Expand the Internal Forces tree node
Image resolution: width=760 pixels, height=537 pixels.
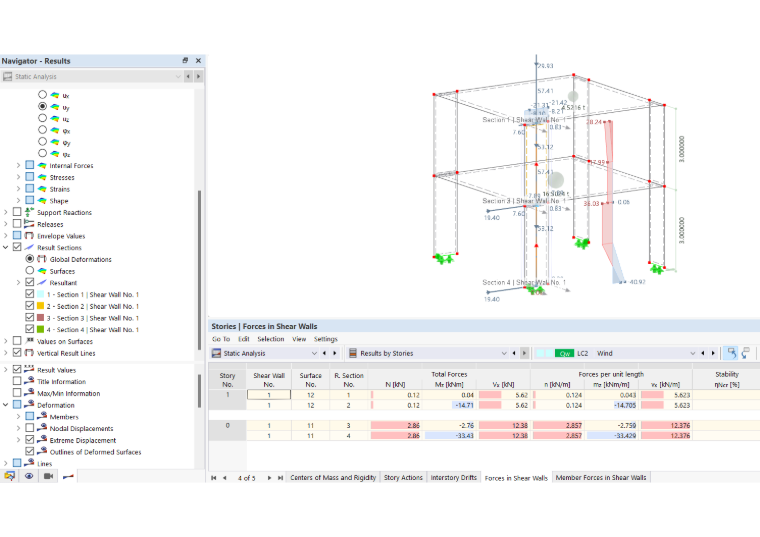tap(18, 165)
